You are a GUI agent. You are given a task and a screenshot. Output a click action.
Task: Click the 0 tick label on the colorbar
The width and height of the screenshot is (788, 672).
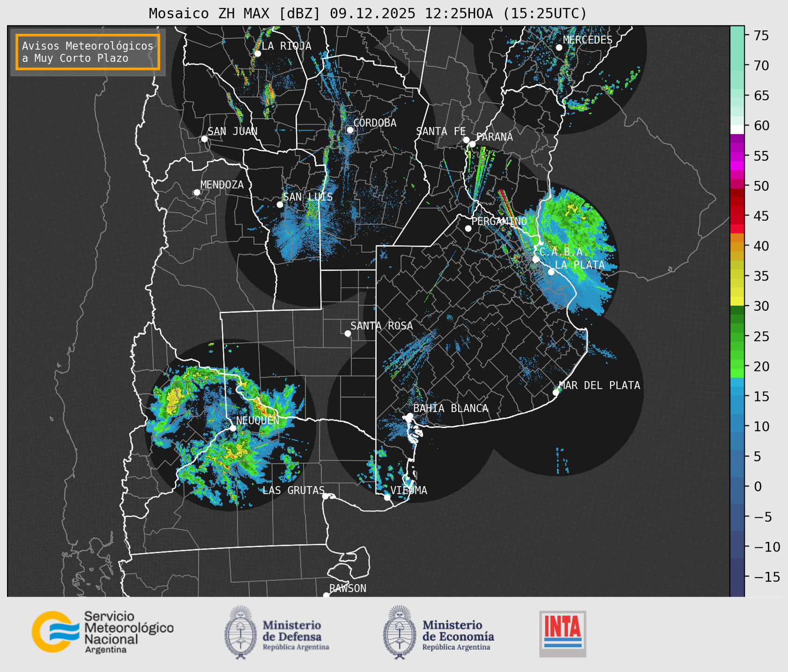tap(757, 487)
